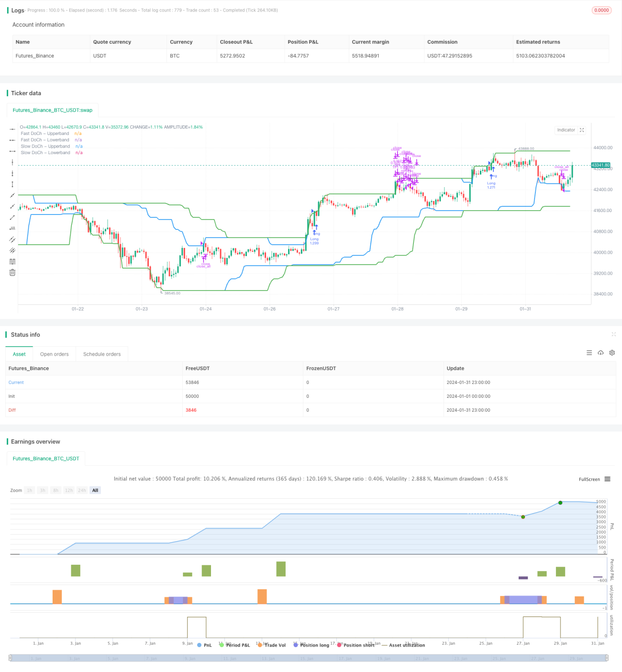Switch to the Open orders tab
The width and height of the screenshot is (622, 672).
54,354
